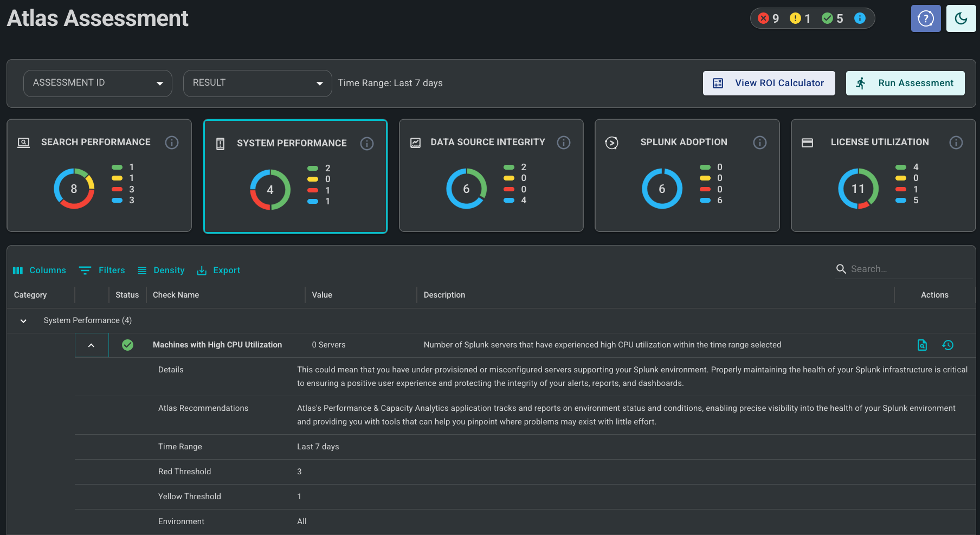Click the Search Performance magnifier monitor icon
980x535 pixels.
(23, 143)
